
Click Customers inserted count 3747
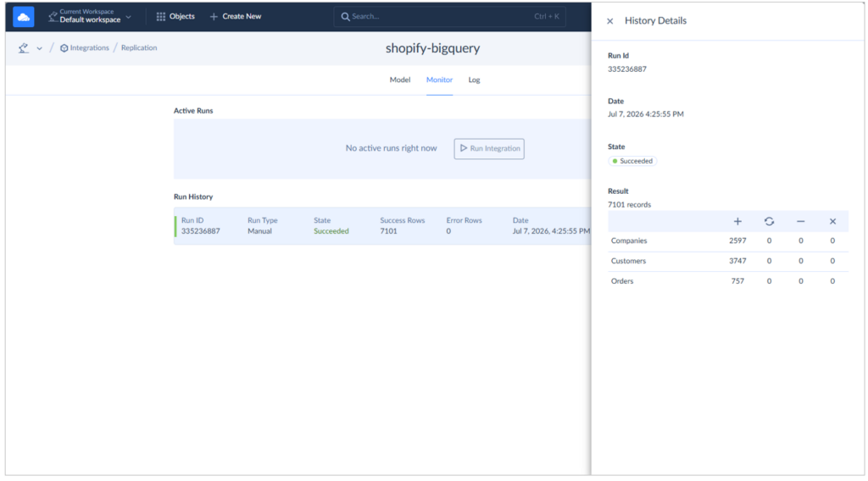point(737,261)
